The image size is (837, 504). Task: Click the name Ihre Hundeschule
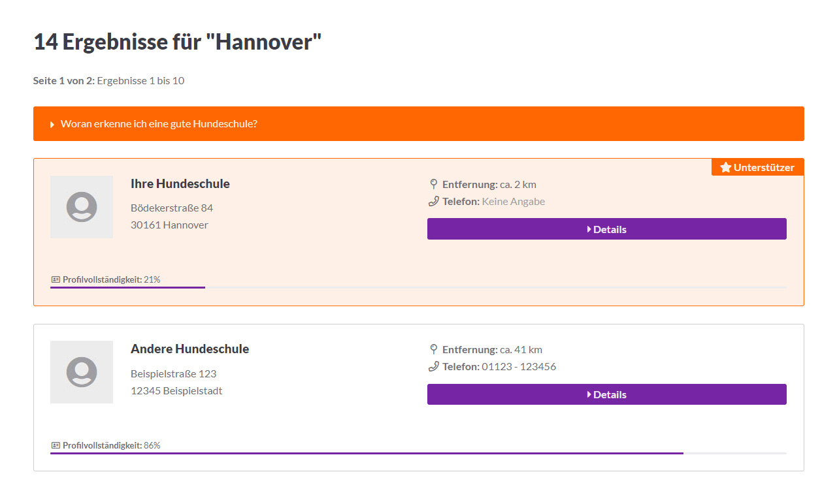[180, 183]
